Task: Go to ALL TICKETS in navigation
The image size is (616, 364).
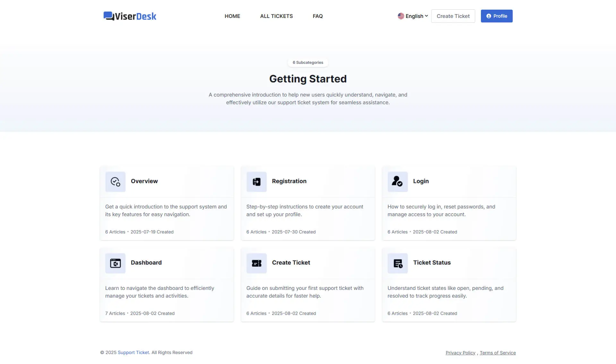Action: 276,16
